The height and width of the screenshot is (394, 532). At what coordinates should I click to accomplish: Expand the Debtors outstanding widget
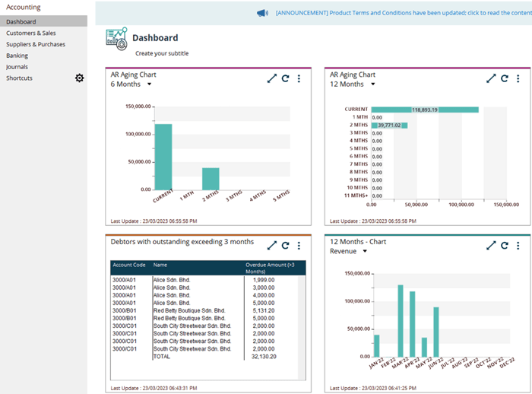click(x=272, y=246)
